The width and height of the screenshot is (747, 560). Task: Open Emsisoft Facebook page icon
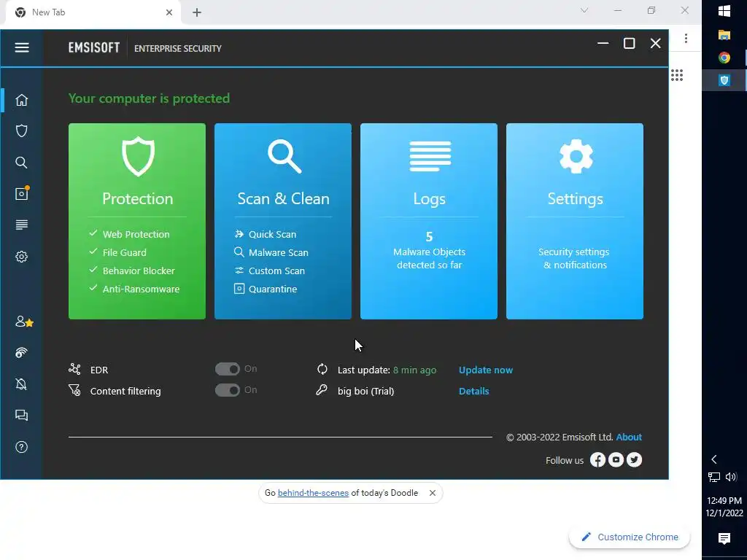click(597, 459)
